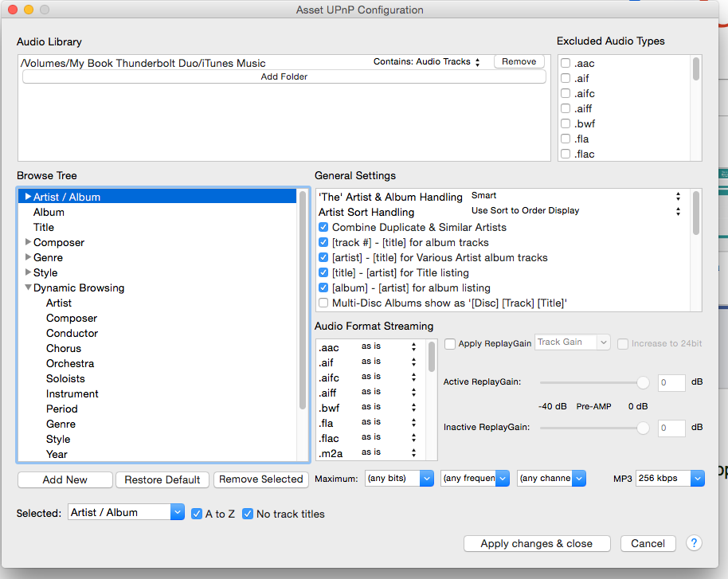
Task: Check the .flac excluded audio type
Action: (x=565, y=154)
